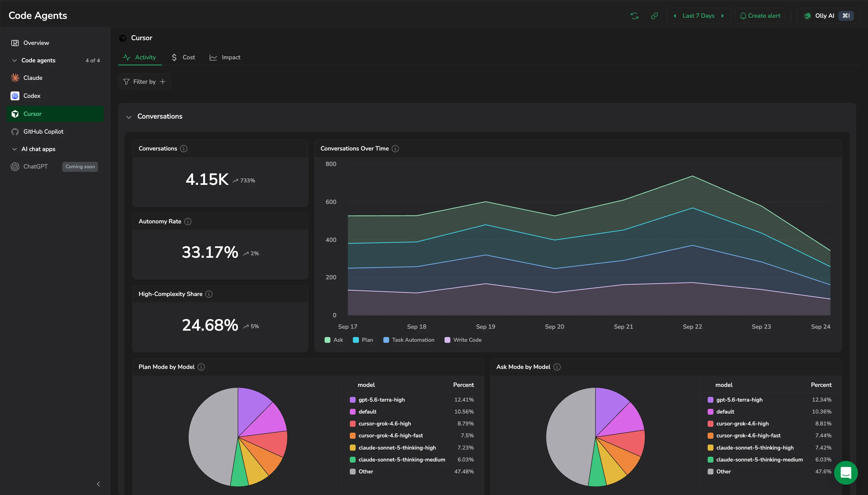This screenshot has height=495, width=868.
Task: Click the Create alert button
Action: (760, 16)
